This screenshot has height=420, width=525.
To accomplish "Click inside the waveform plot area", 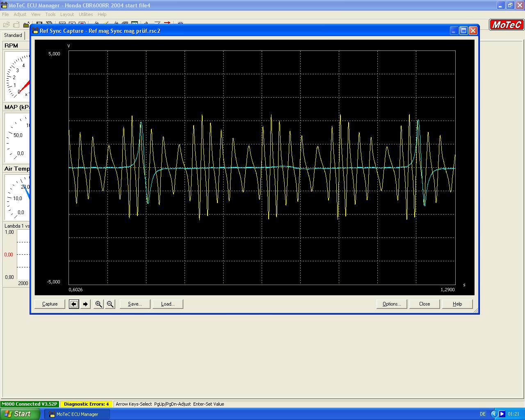I will (262, 167).
